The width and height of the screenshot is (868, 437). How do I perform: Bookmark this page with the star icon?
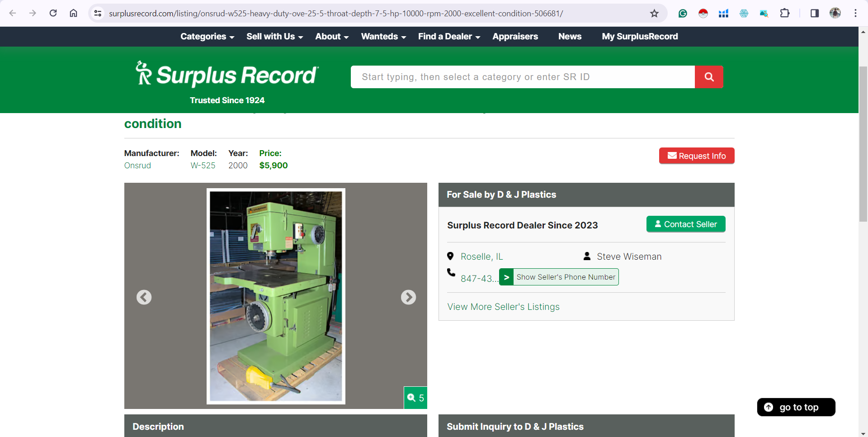[654, 13]
